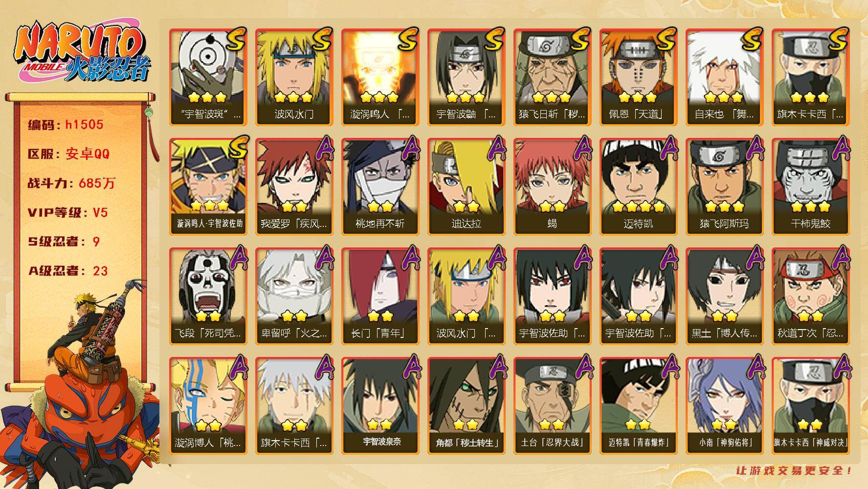Click the 迪达拉 ninja portrait
The image size is (868, 489).
click(467, 187)
